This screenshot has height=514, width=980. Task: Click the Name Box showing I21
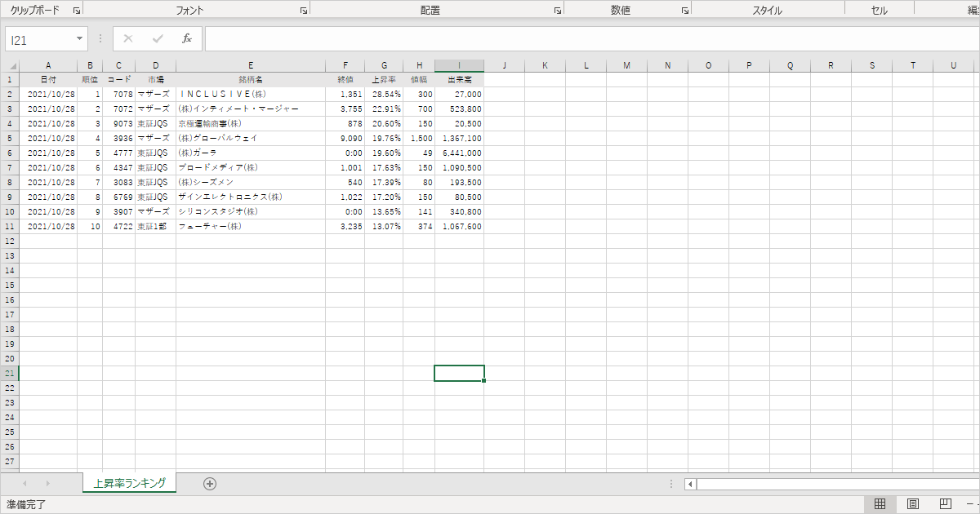[39, 38]
